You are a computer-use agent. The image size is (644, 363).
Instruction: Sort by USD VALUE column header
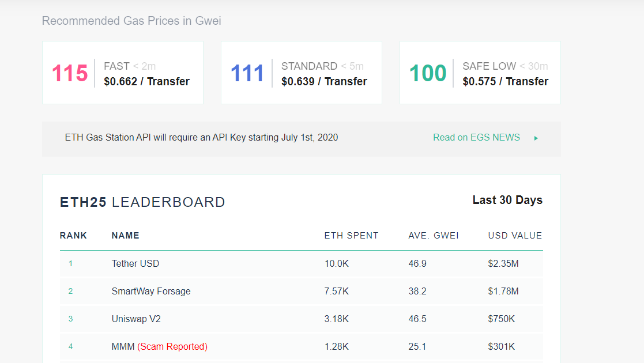pos(515,236)
